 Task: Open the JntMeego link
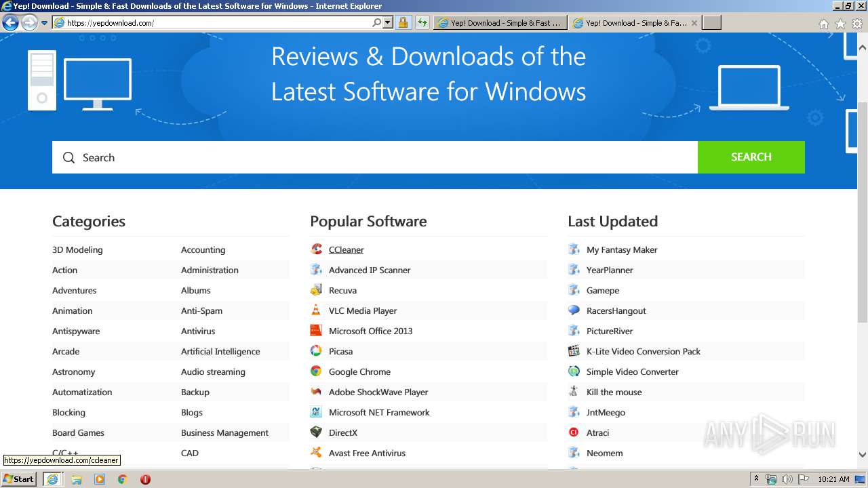click(606, 412)
